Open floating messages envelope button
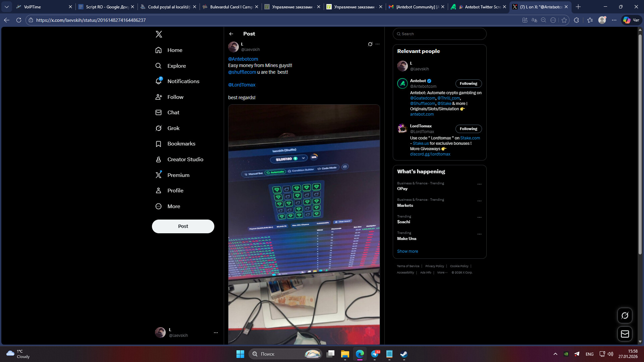The image size is (644, 362). click(x=625, y=334)
